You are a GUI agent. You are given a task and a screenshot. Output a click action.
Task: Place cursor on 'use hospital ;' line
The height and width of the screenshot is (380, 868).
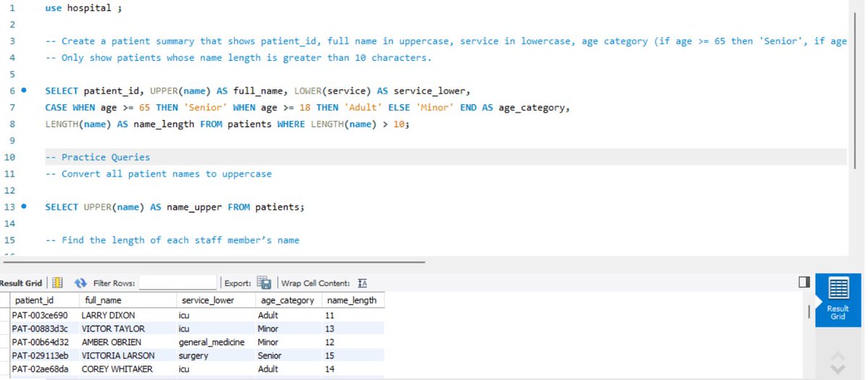click(83, 8)
